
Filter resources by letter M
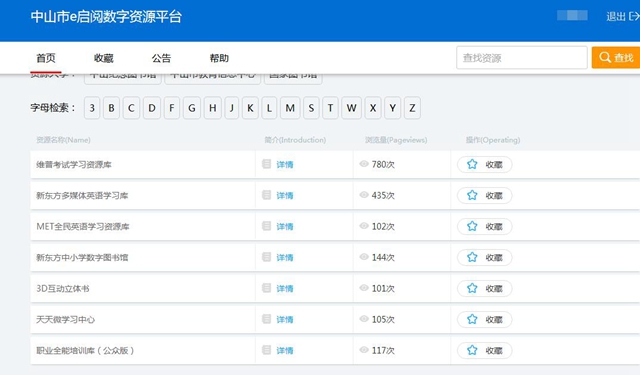(290, 108)
